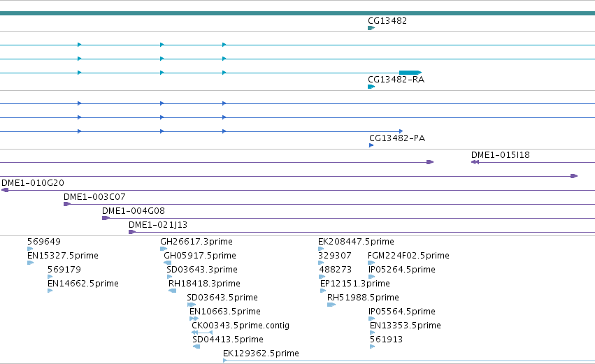Click the DME1-015I18 double-arrow glyph

pyautogui.click(x=475, y=162)
